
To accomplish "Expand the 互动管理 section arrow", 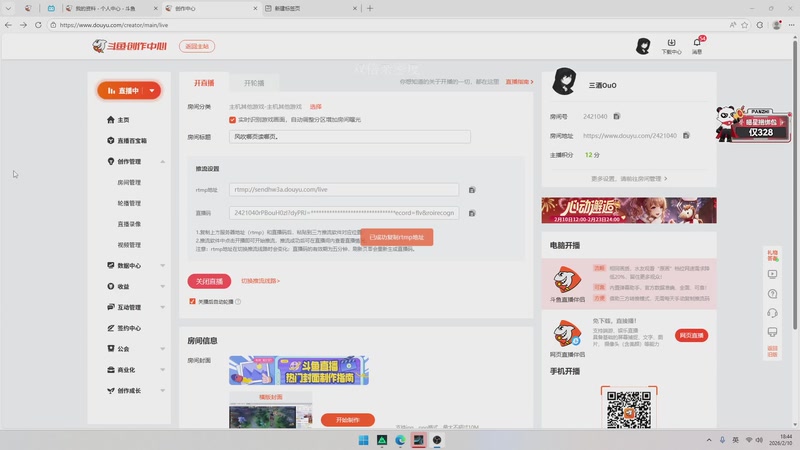I will click(x=163, y=307).
